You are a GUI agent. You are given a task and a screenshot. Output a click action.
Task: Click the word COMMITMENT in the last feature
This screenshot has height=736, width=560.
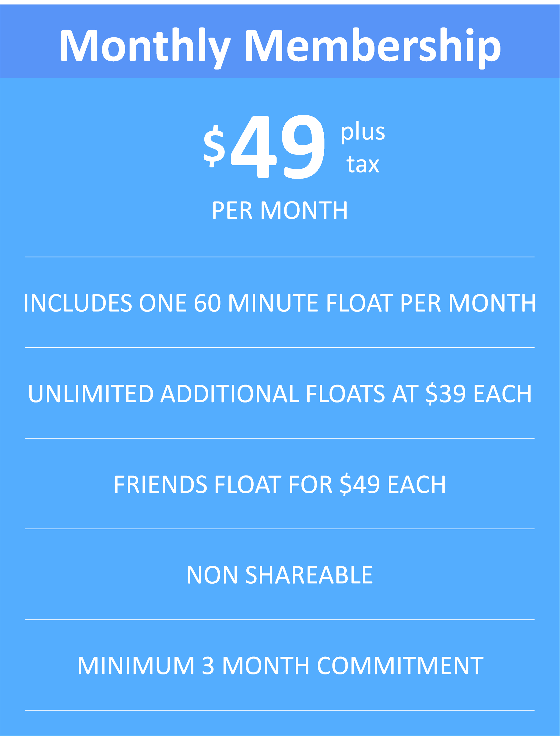pos(400,666)
